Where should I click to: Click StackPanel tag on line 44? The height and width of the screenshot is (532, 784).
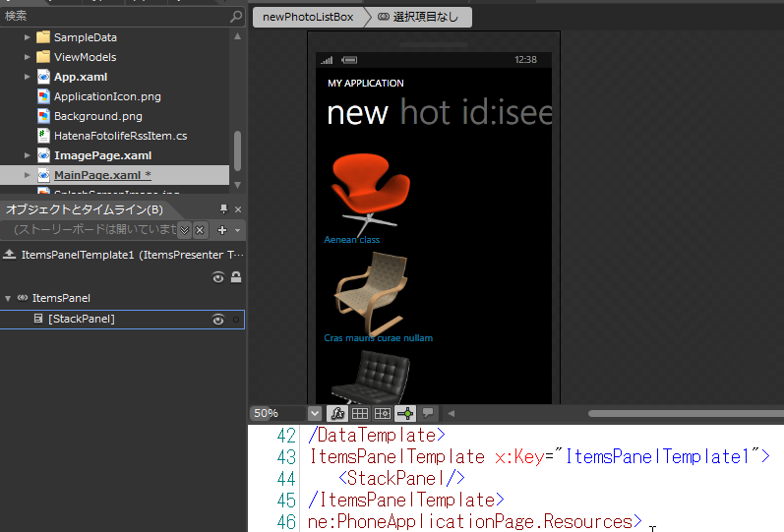(x=401, y=479)
